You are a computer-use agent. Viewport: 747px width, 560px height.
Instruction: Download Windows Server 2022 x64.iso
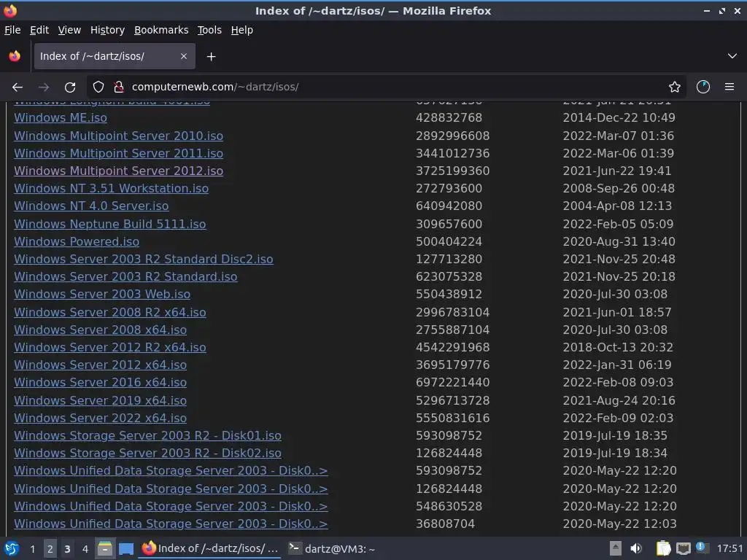click(100, 419)
